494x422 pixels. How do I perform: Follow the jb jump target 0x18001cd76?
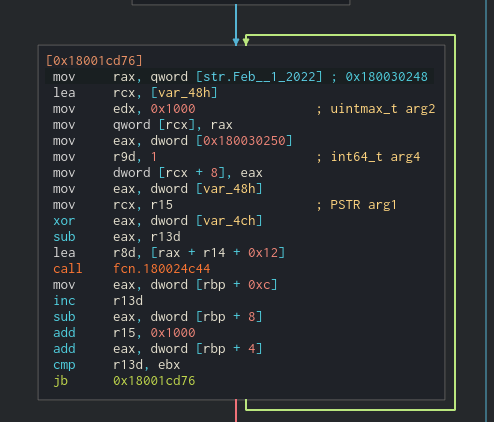tap(154, 381)
